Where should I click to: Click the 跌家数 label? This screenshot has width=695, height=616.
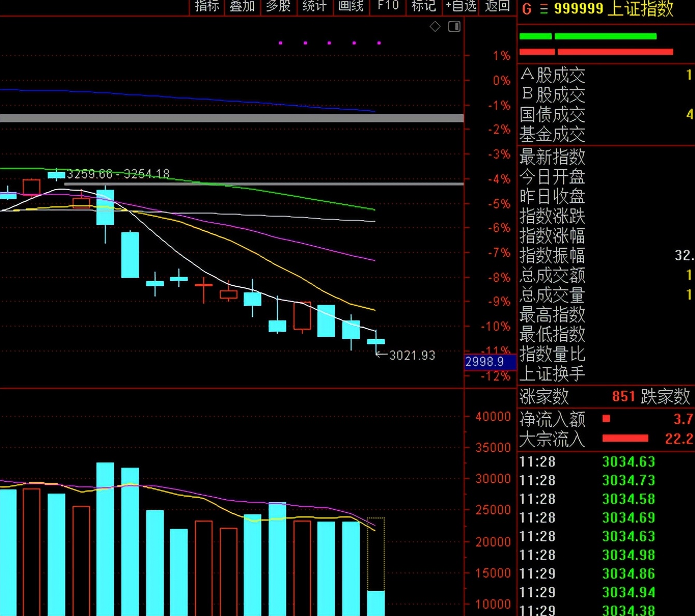666,397
